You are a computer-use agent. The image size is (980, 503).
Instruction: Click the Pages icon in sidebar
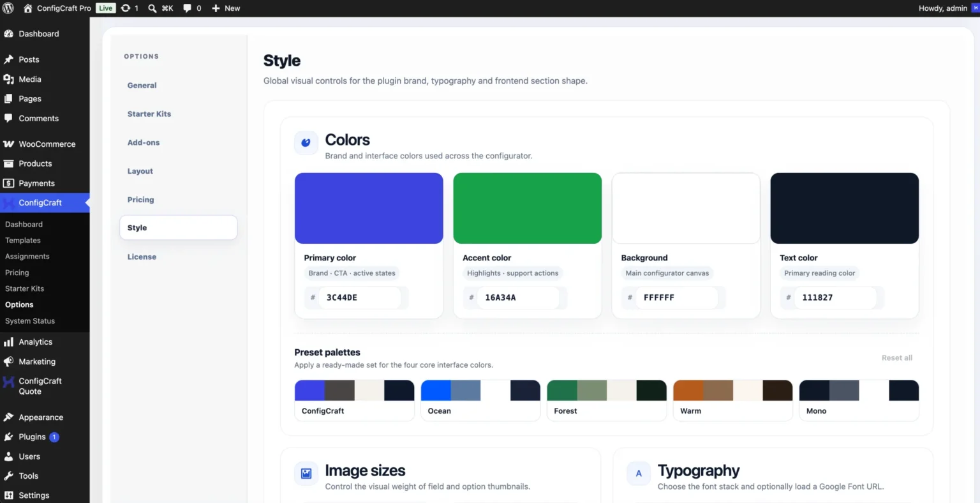(8, 99)
